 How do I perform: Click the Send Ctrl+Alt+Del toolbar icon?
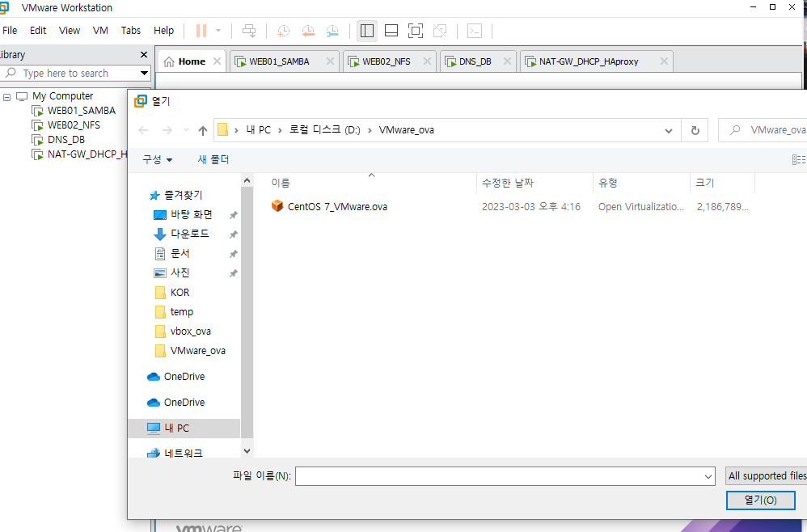coord(249,31)
